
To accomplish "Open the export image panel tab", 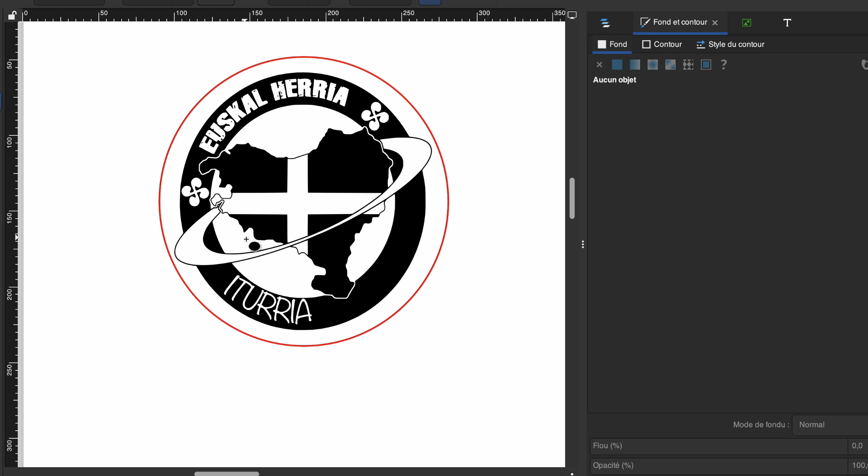I will pos(747,23).
